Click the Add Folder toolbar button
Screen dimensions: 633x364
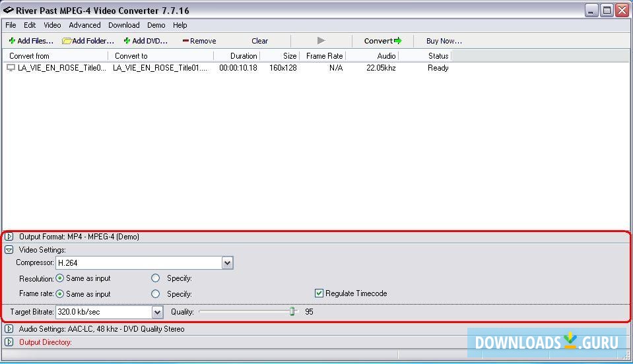click(88, 41)
